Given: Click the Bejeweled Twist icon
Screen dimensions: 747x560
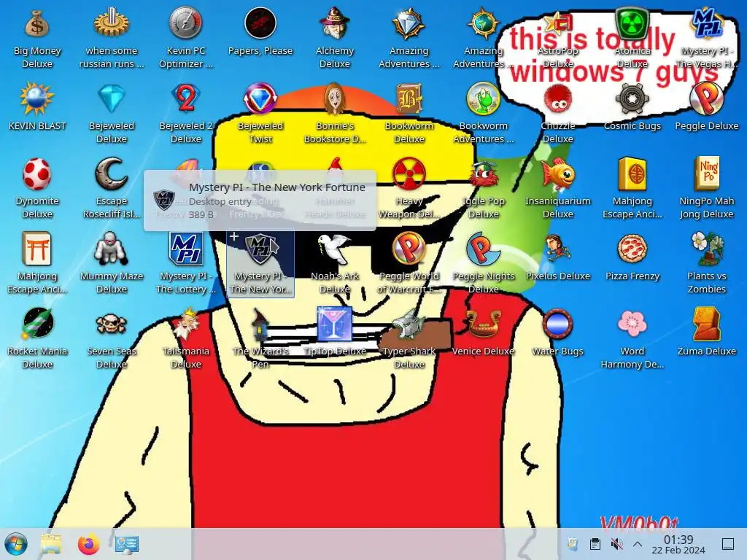Looking at the screenshot, I should [260, 98].
